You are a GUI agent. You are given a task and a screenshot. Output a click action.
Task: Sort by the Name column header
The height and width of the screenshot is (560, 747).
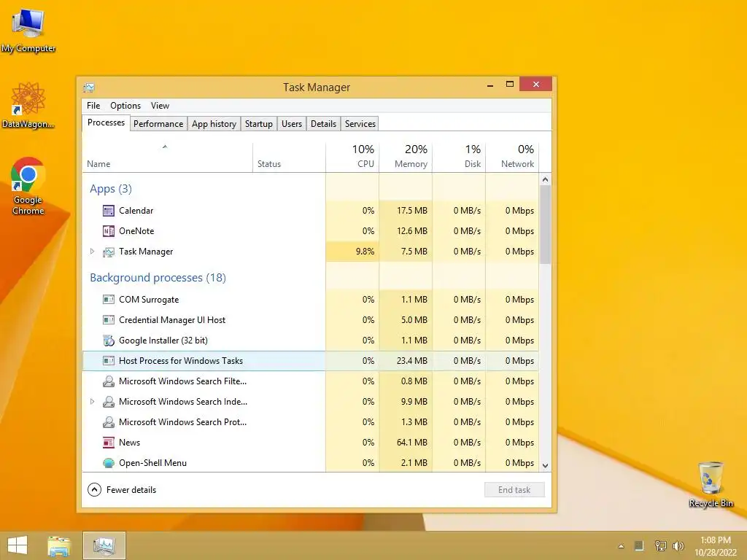(167, 157)
